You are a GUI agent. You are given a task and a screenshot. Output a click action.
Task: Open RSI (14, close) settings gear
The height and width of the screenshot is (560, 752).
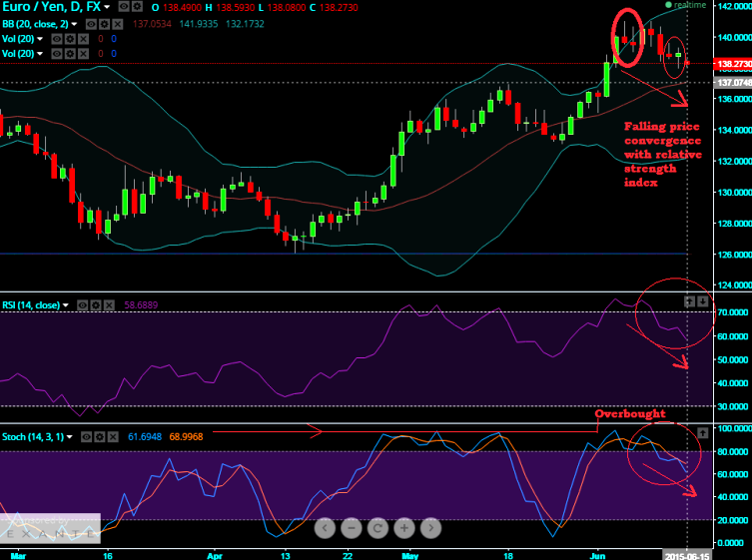point(97,304)
